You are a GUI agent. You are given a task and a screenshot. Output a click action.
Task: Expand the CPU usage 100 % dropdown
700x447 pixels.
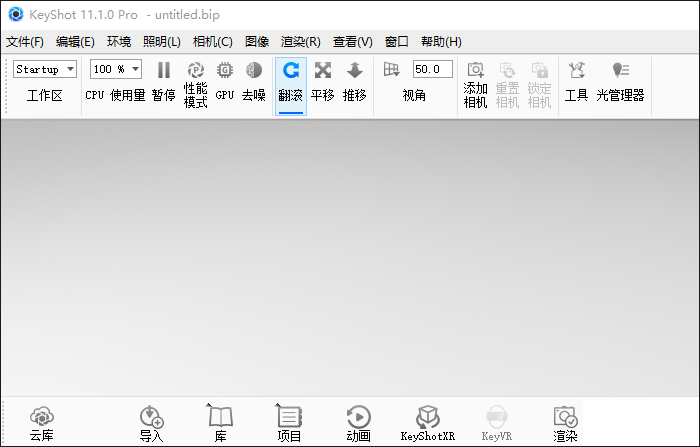pyautogui.click(x=116, y=69)
